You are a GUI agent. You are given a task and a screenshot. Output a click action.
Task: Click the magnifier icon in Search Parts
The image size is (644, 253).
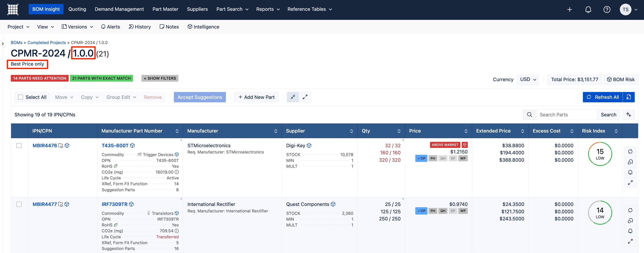coord(529,114)
